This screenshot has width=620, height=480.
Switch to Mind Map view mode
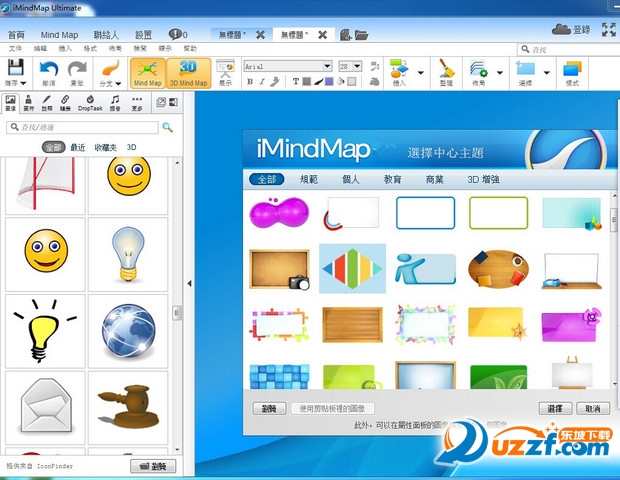coord(147,73)
